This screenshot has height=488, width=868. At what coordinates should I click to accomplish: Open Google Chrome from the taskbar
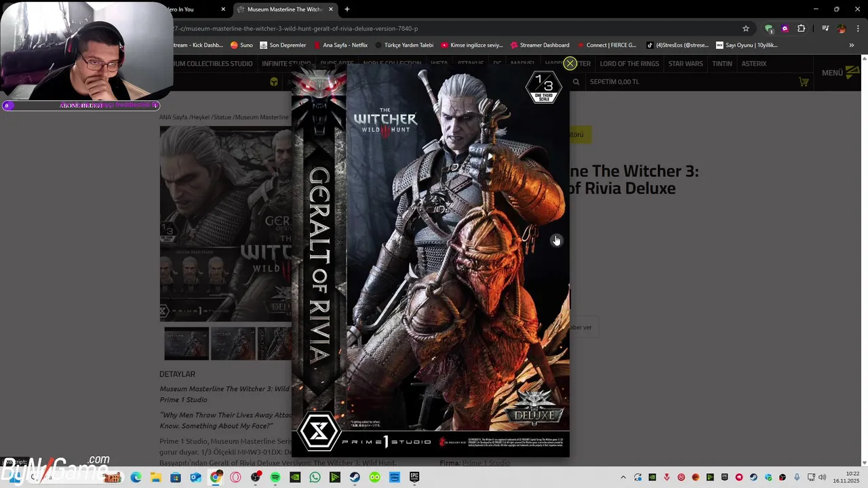[215, 477]
